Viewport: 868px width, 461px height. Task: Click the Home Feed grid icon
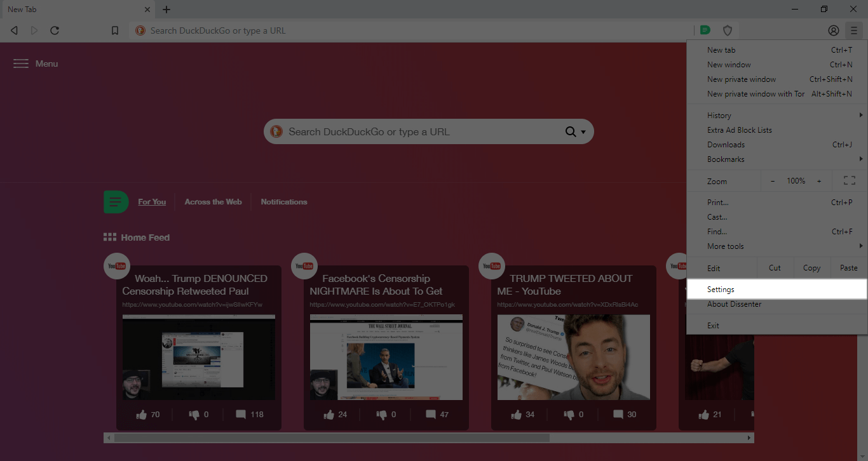pos(110,237)
